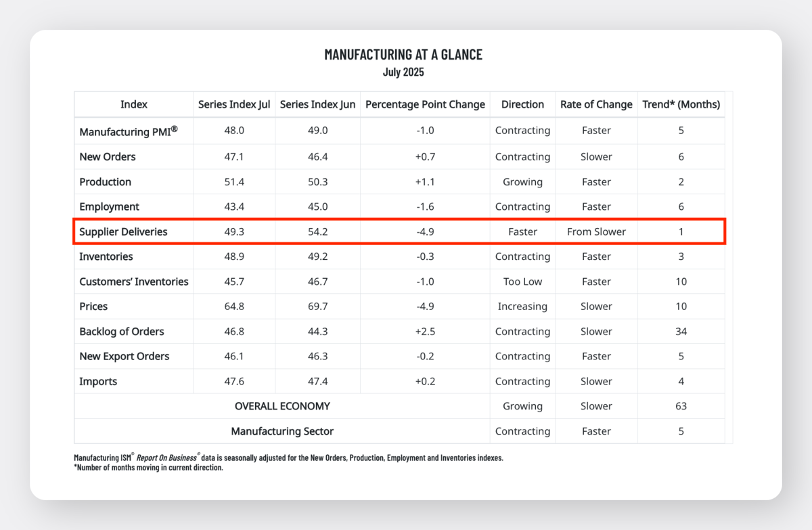Select the Backlog of Orders trend value 34
The image size is (812, 530).
[x=681, y=332]
